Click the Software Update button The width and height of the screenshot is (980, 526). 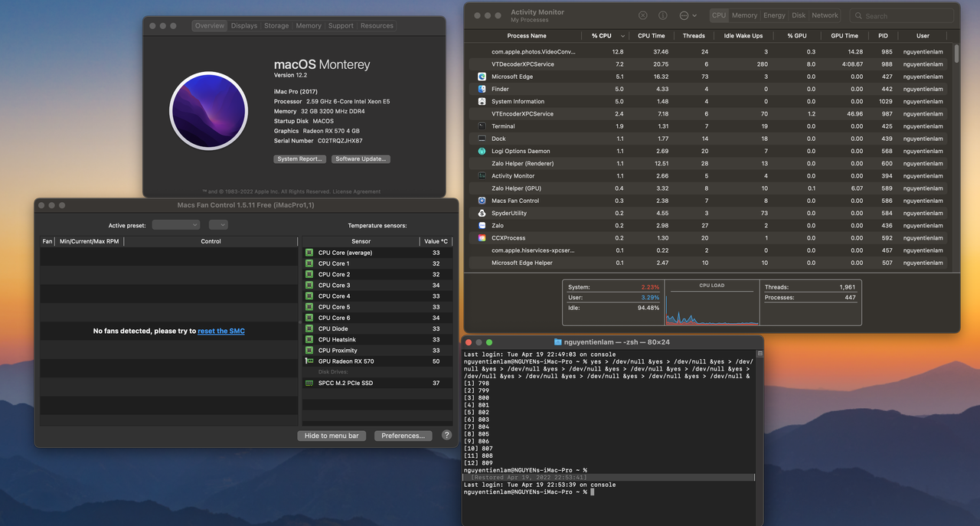361,159
